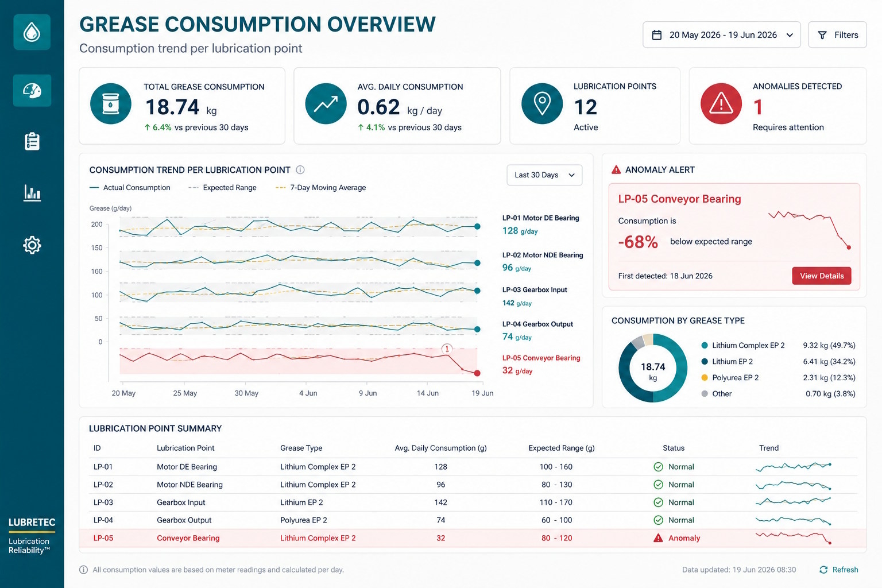882x588 pixels.
Task: Click the green check icon in LP-03 row
Action: coord(658,502)
